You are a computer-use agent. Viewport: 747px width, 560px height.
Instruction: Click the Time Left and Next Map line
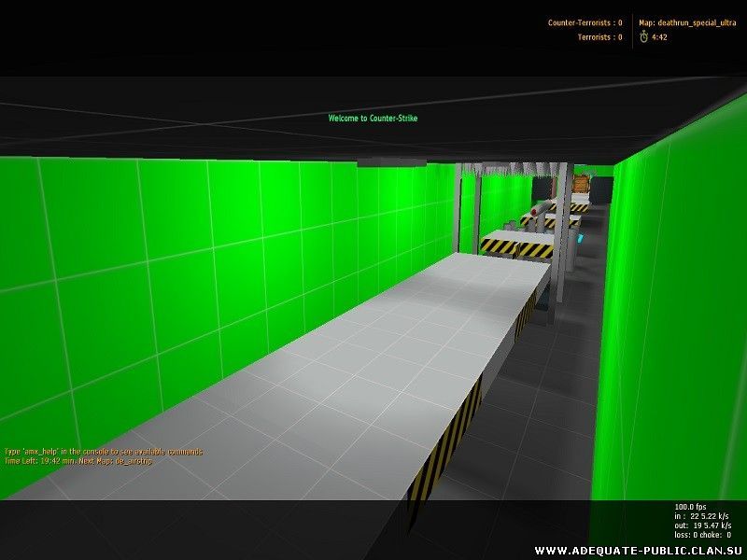[x=78, y=461]
